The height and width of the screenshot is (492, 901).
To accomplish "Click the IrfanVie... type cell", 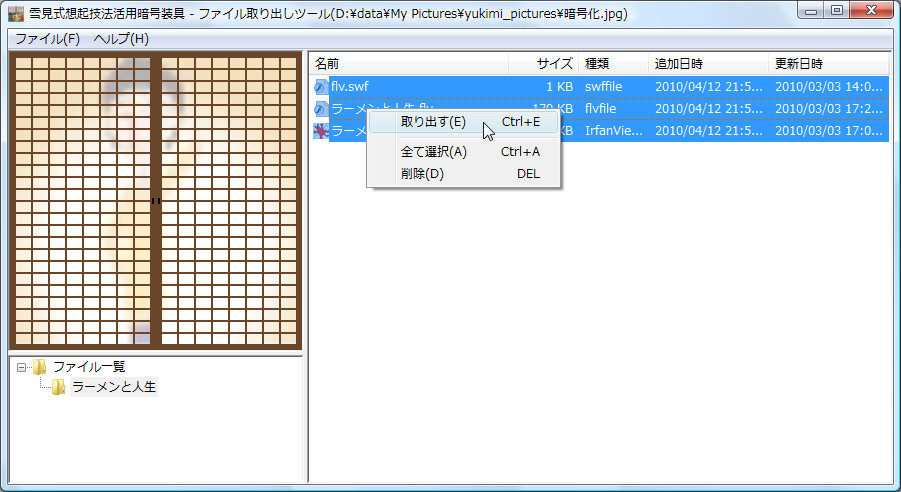I will [614, 131].
